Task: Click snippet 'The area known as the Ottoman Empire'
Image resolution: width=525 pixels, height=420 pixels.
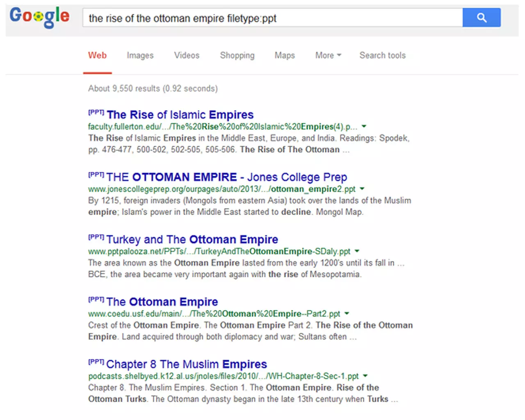Action: tap(246, 268)
